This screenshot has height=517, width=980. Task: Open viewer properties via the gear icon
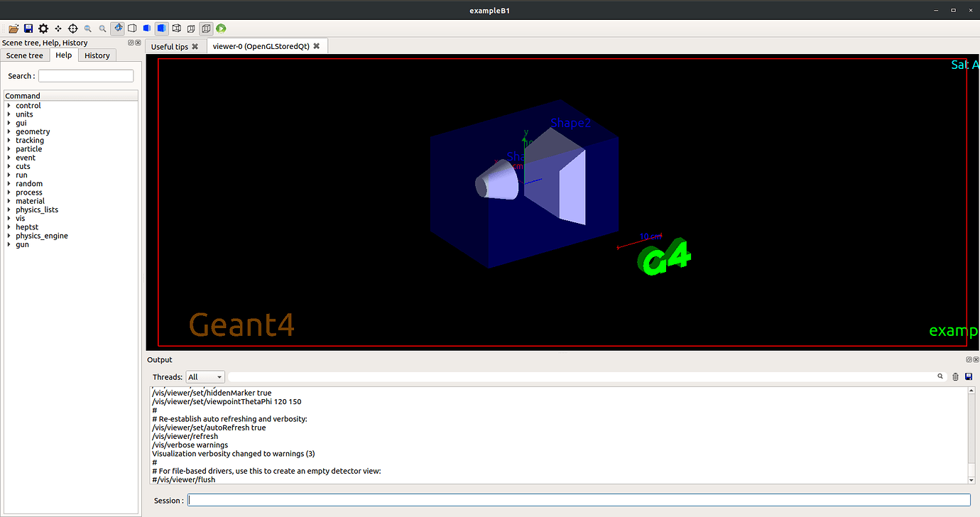tap(43, 28)
